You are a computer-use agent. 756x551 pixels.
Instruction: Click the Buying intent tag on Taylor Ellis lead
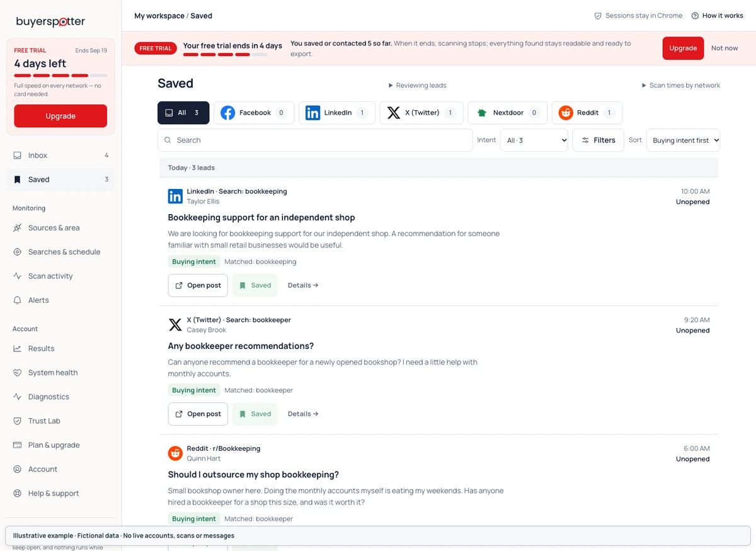[x=194, y=262]
